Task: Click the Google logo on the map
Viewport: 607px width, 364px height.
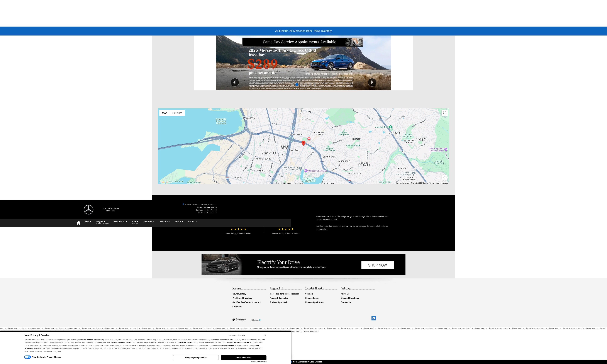Action: [164, 182]
